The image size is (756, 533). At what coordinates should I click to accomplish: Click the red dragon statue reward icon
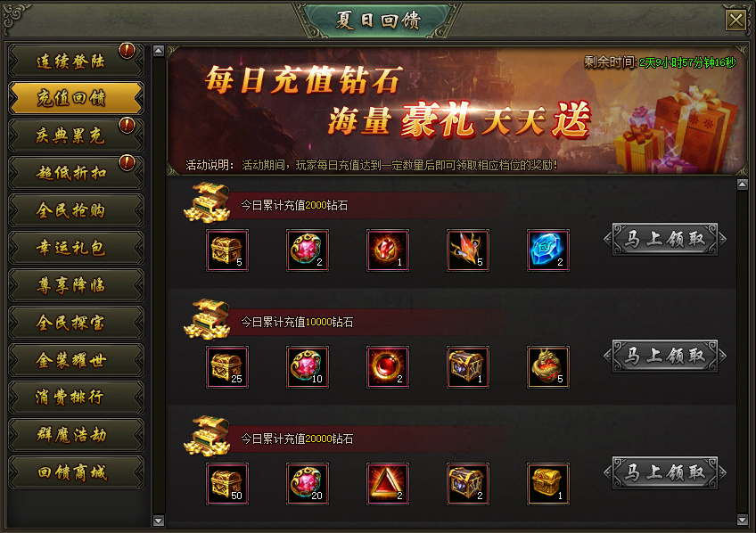click(x=547, y=366)
